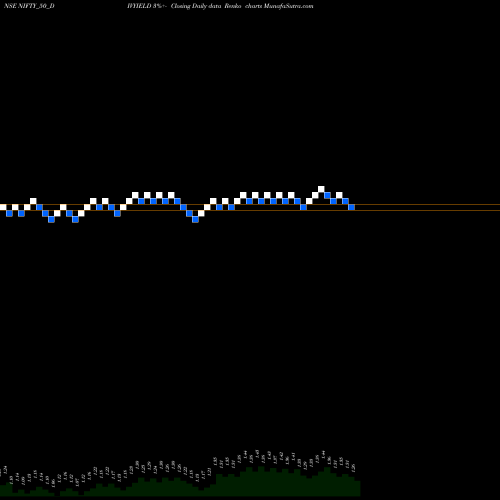
Task: Select the highest white renko brick peak
Action: tap(321, 189)
